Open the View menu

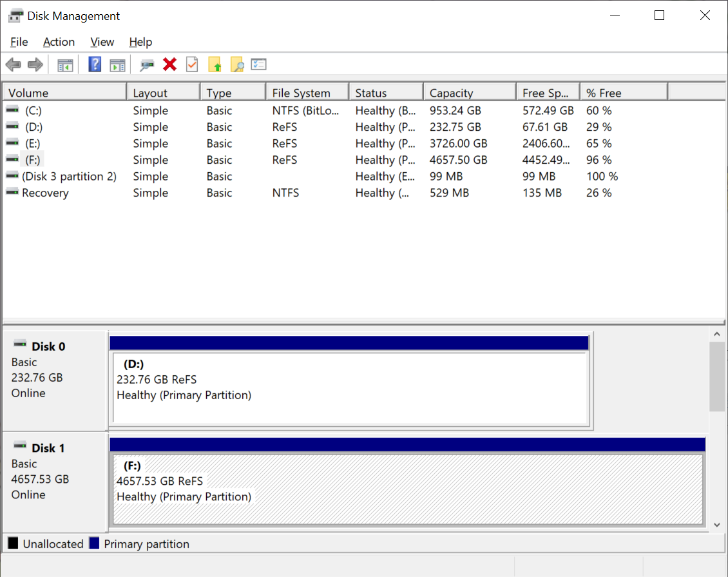(x=102, y=42)
